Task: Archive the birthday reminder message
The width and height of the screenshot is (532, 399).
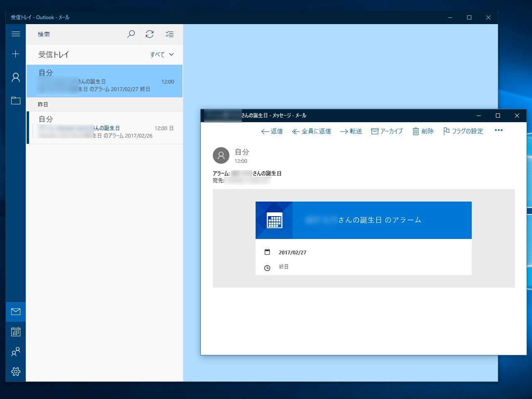Action: tap(387, 131)
